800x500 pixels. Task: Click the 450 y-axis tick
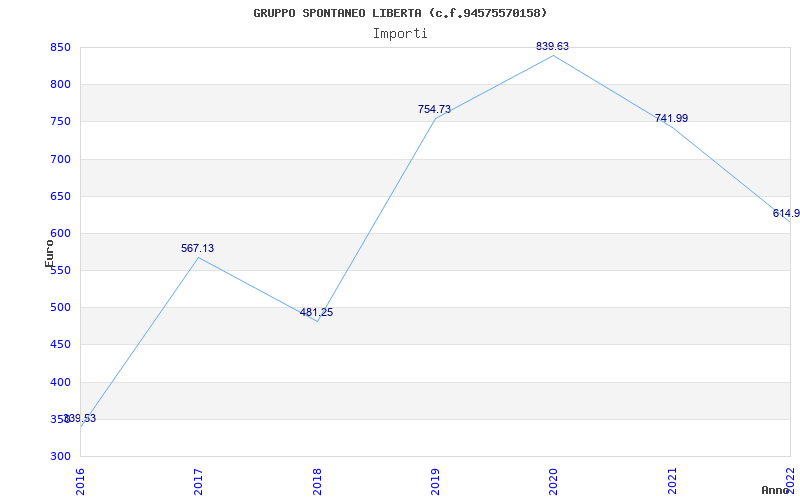60,345
